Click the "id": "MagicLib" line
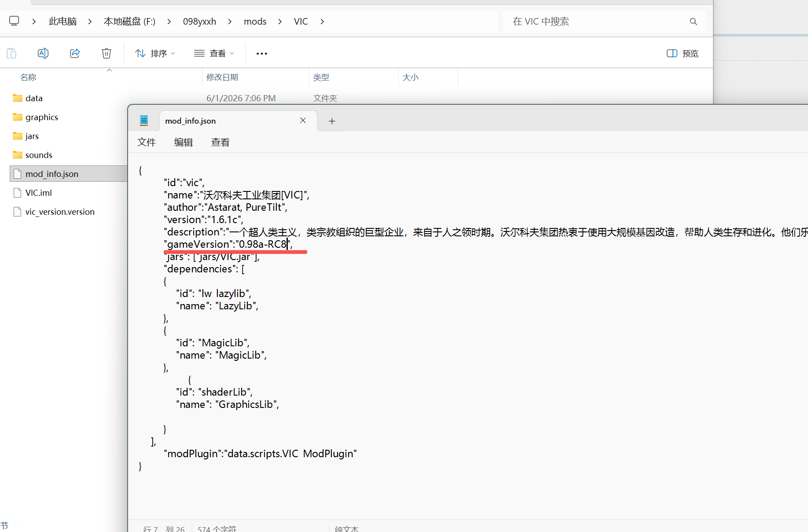 click(x=213, y=343)
